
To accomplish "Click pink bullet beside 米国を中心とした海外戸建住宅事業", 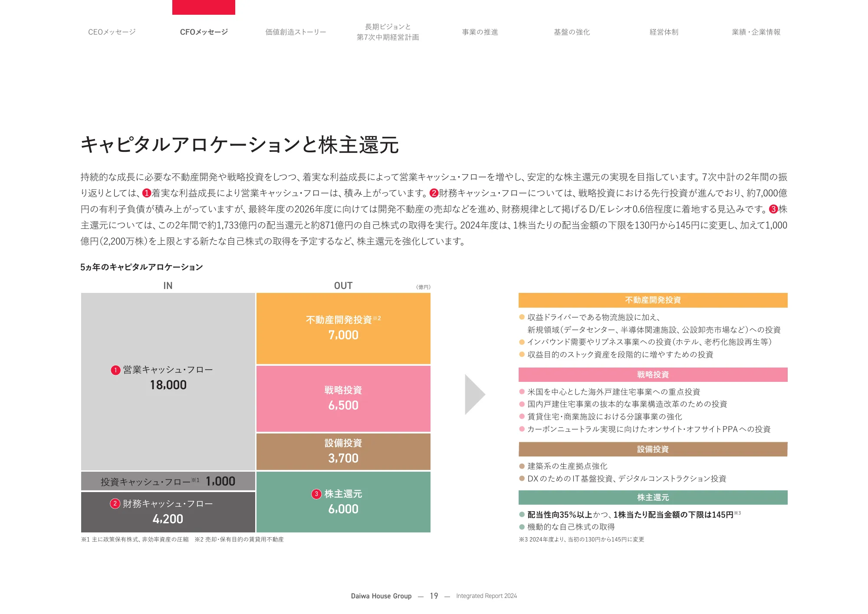I will 522,392.
